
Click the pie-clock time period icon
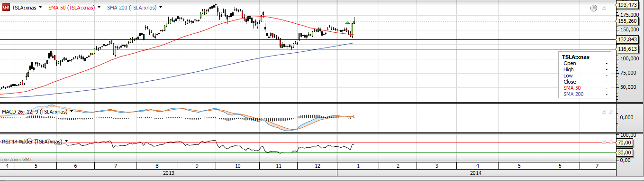594,8
